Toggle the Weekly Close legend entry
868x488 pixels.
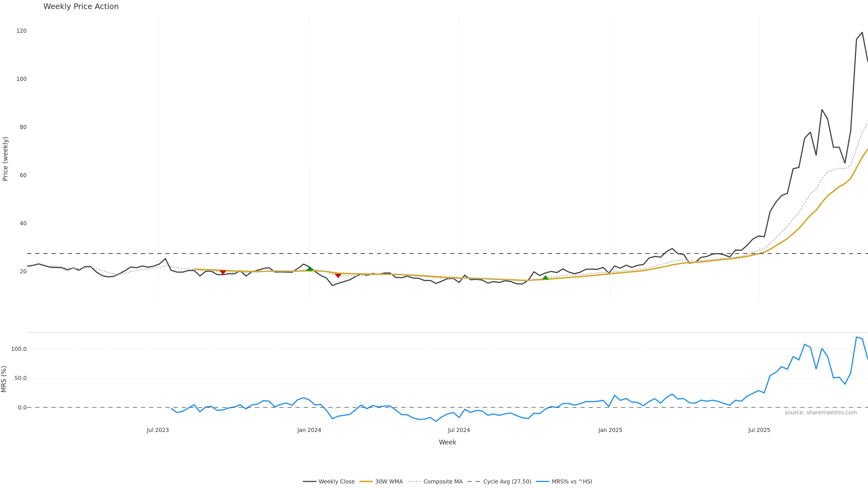tap(336, 482)
